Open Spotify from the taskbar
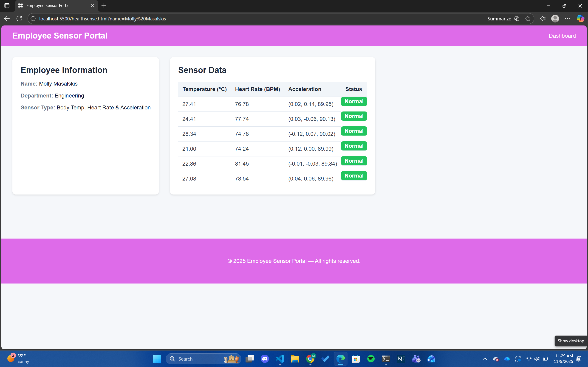Viewport: 588px width, 367px height. pyautogui.click(x=371, y=359)
